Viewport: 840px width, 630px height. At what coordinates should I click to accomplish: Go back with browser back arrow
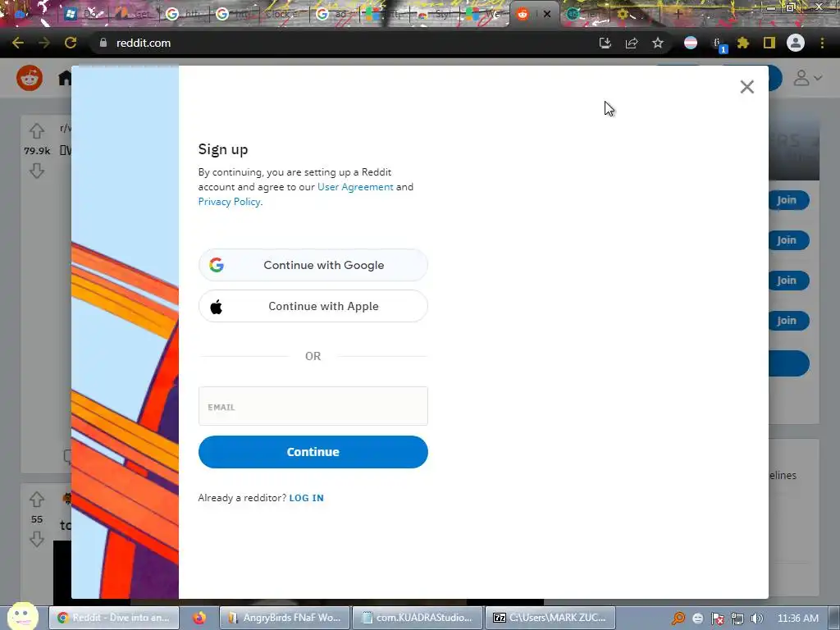click(x=18, y=43)
